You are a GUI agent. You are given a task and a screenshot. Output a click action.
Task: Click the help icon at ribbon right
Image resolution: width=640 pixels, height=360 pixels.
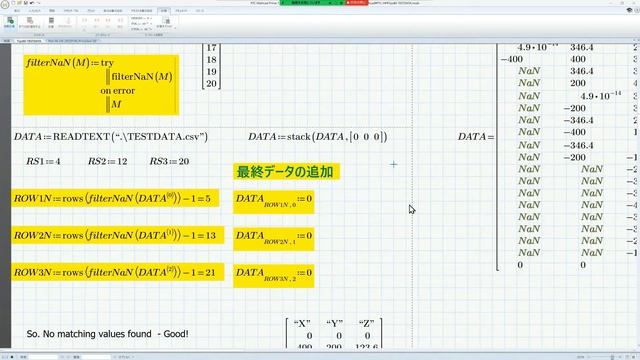click(637, 11)
